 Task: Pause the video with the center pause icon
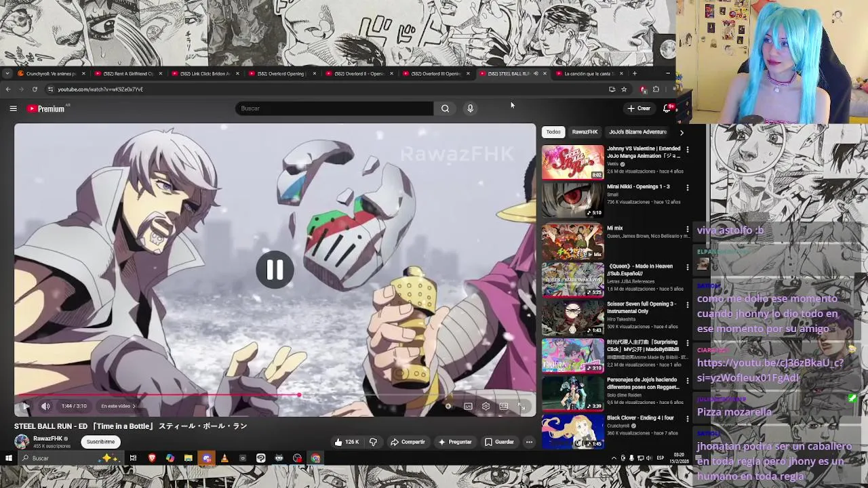[x=275, y=270]
